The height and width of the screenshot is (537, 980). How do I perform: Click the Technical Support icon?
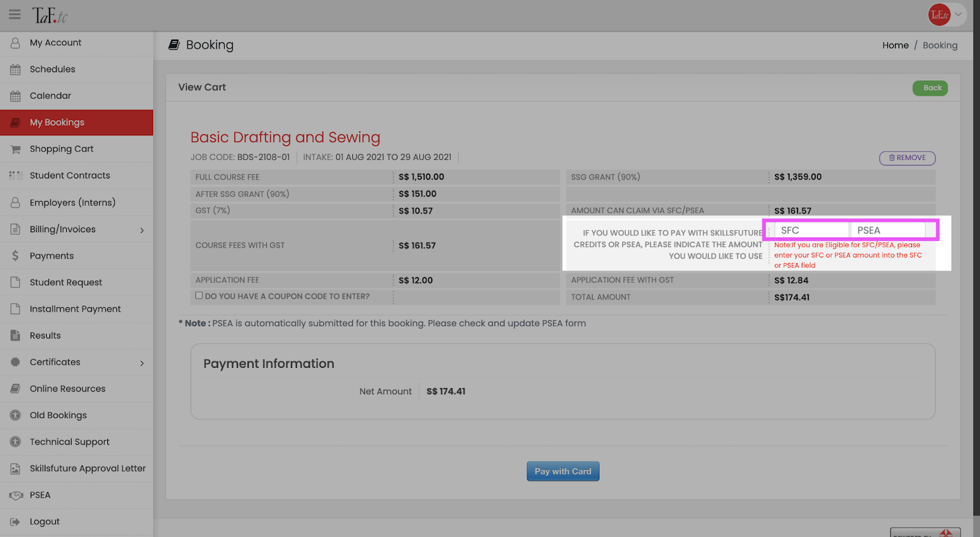15,441
